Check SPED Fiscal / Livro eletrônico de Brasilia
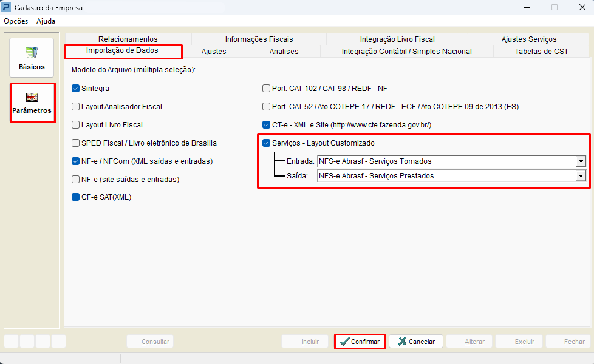This screenshot has height=364, width=594. click(76, 143)
